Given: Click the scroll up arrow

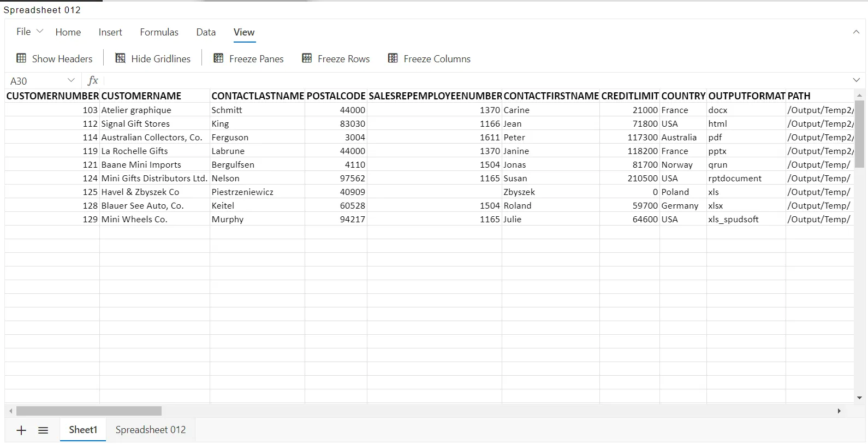Looking at the screenshot, I should pos(859,95).
